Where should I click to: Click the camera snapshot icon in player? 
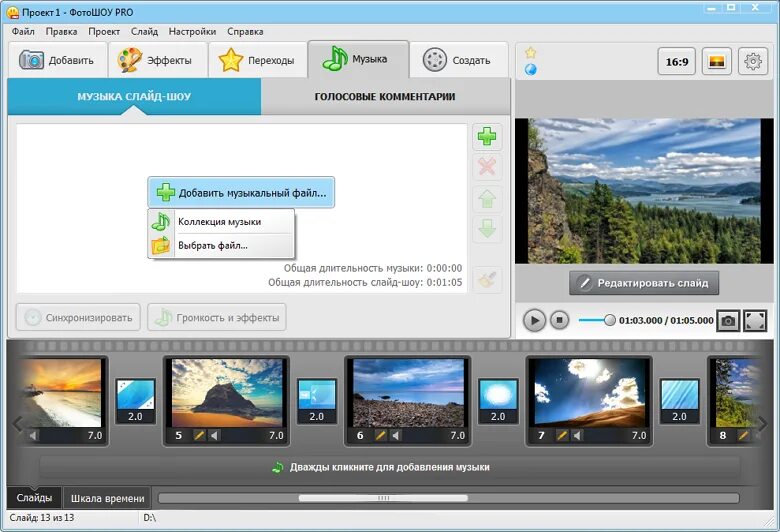(728, 320)
